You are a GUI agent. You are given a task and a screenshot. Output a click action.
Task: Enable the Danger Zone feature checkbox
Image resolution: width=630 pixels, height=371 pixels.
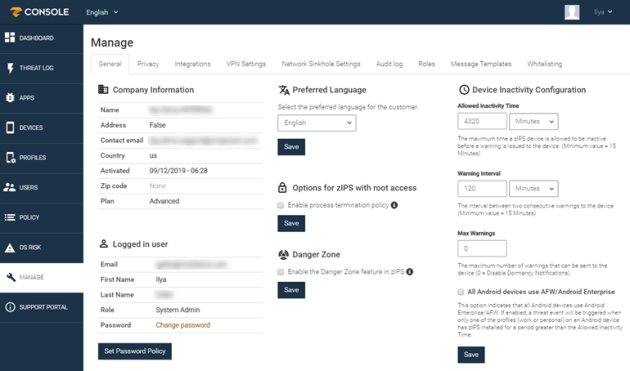click(x=280, y=272)
